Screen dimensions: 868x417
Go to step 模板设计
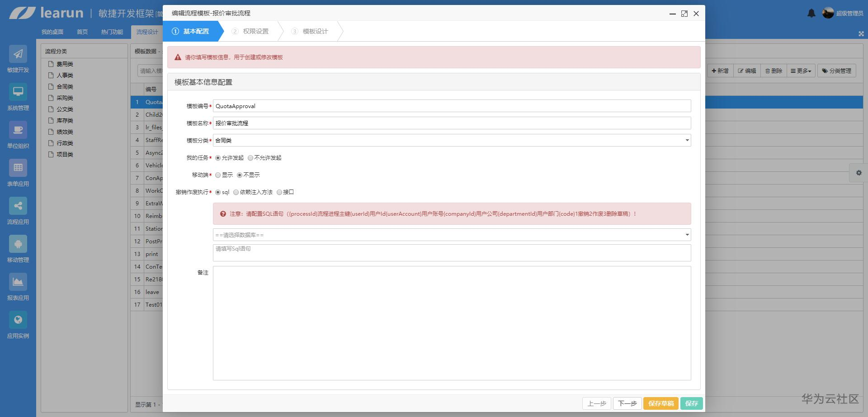coord(310,31)
